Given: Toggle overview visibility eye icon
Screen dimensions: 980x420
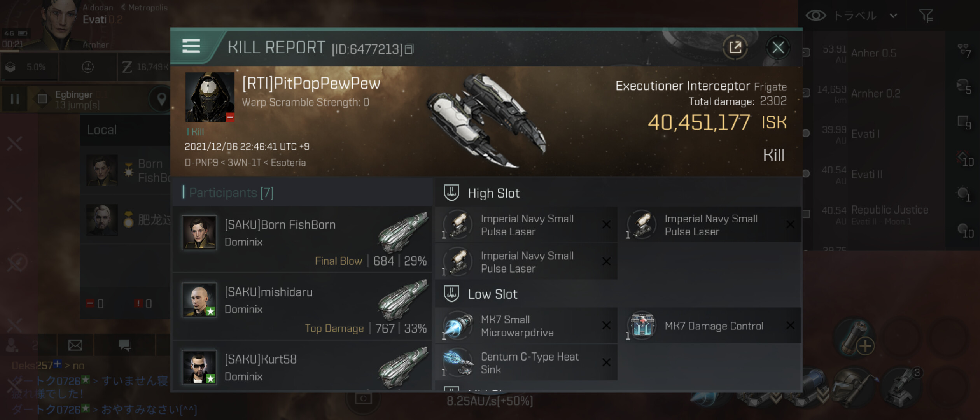Looking at the screenshot, I should pos(815,16).
